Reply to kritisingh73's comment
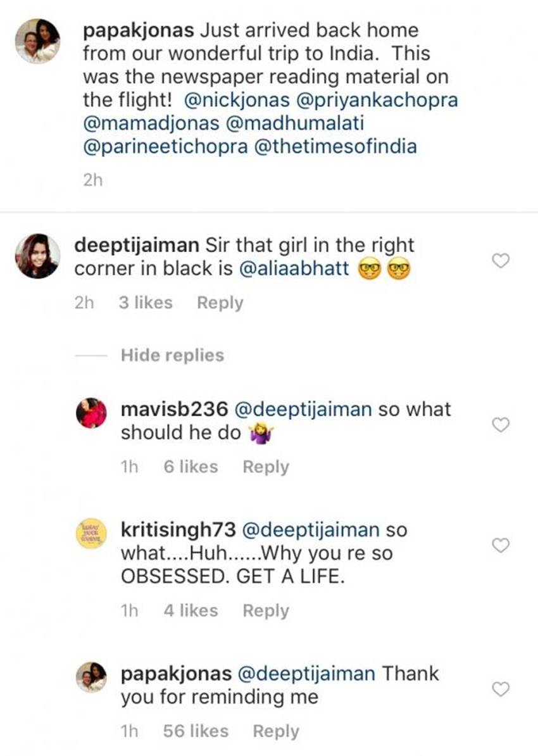The image size is (538, 756). tap(266, 610)
